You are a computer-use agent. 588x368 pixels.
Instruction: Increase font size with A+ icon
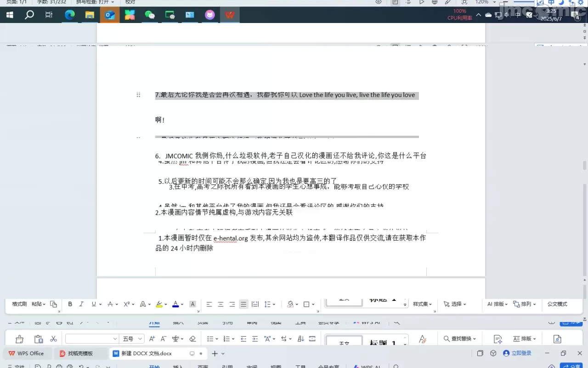point(152,339)
